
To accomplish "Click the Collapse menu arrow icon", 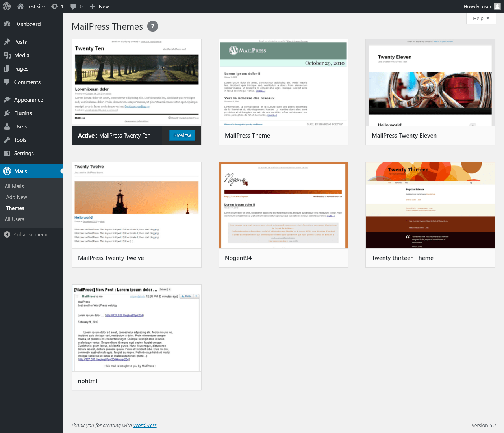I will pos(7,234).
